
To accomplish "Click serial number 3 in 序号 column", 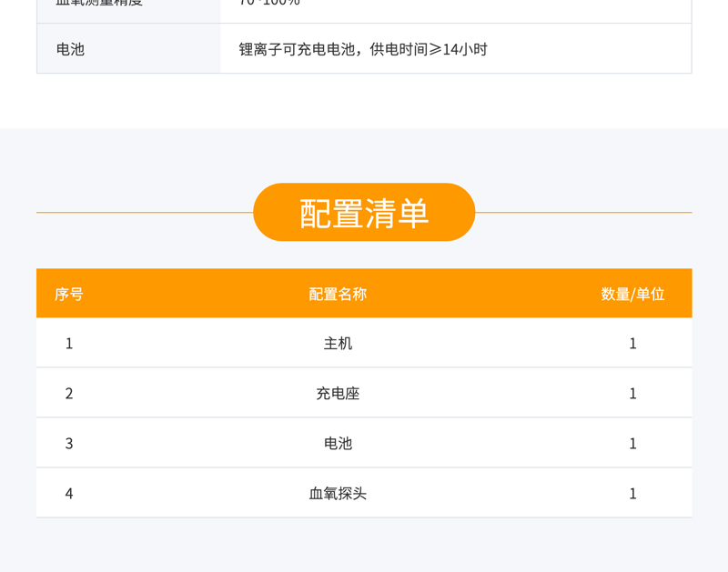I will coord(69,444).
